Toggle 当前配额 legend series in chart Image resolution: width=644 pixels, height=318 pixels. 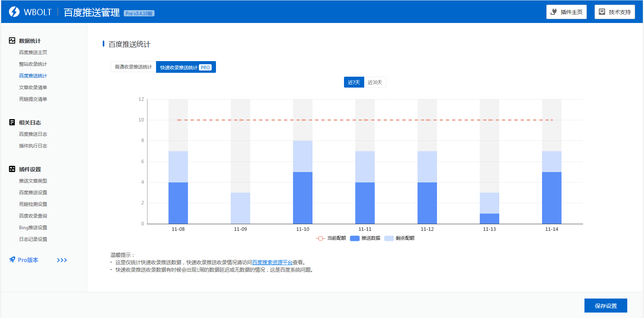(331, 238)
